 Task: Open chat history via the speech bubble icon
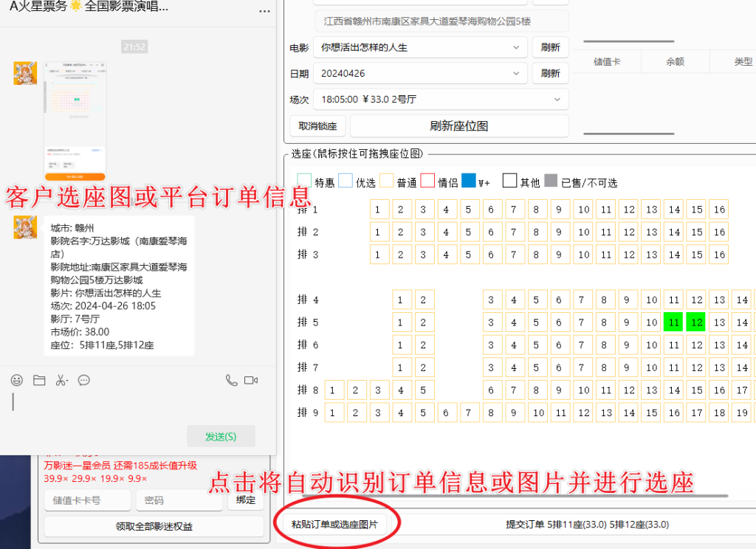(x=83, y=379)
